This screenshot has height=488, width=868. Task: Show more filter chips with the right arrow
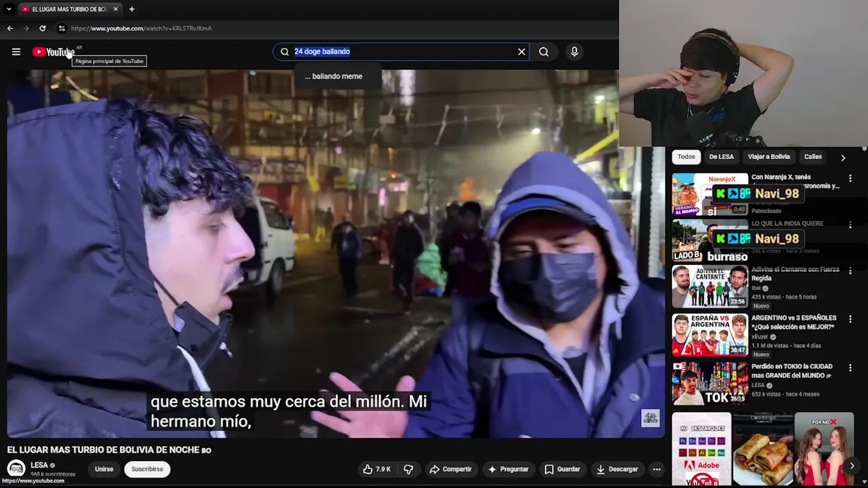[843, 157]
